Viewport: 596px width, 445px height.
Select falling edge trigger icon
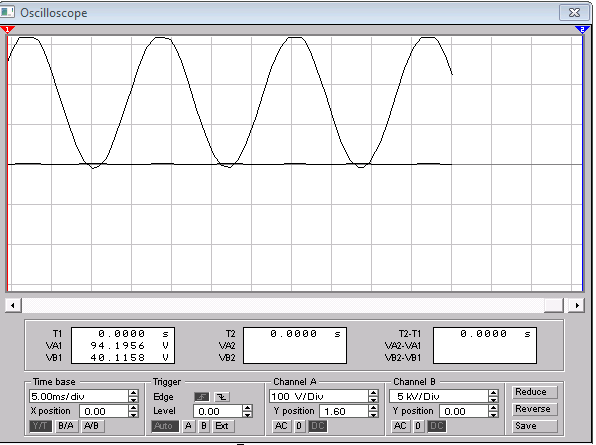coord(221,397)
